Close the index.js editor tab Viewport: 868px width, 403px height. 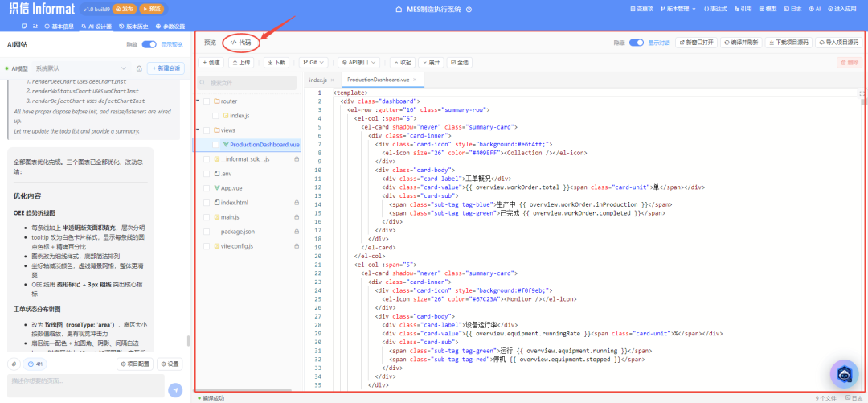332,80
